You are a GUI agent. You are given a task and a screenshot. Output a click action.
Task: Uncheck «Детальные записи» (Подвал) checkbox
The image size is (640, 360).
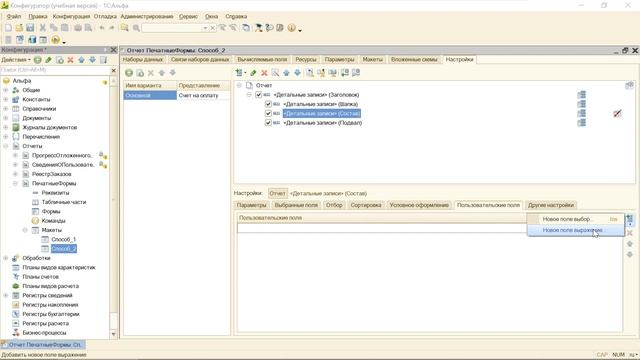point(268,123)
